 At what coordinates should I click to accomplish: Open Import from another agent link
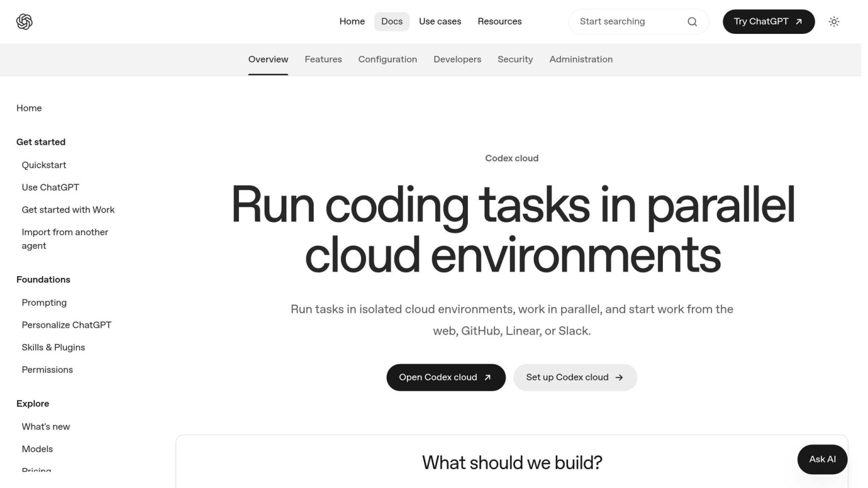pos(65,239)
